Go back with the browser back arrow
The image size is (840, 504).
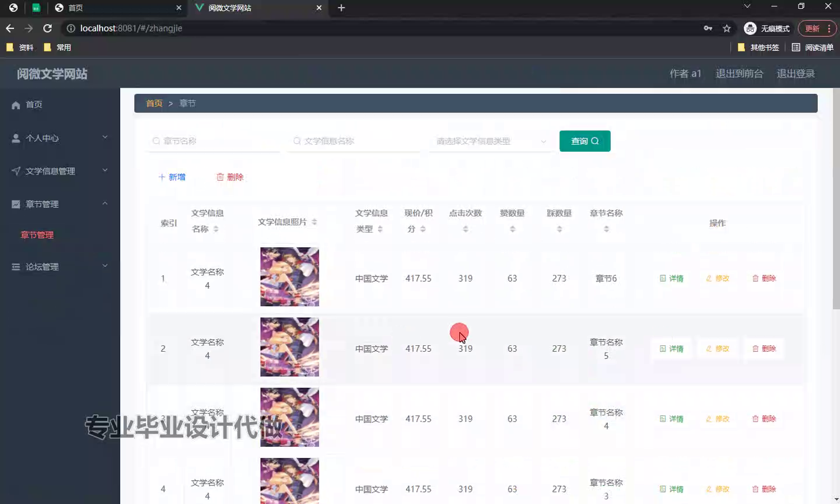coord(10,28)
